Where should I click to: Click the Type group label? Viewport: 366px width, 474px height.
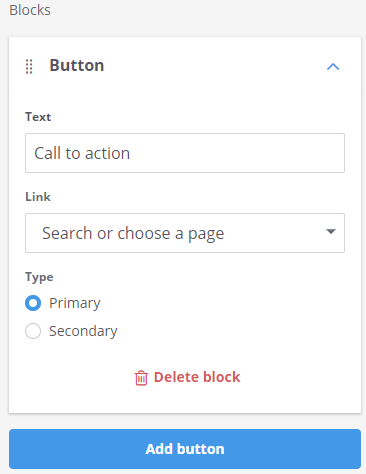tap(39, 277)
